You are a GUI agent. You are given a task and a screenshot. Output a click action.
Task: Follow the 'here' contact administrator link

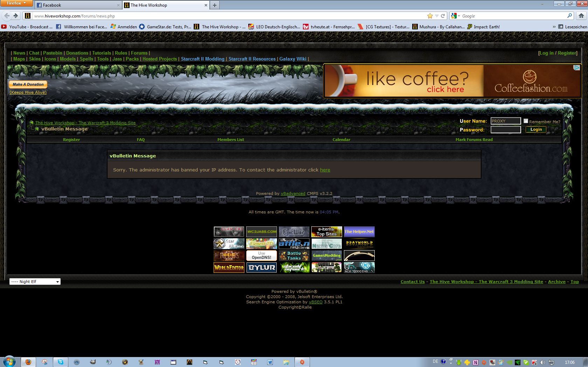325,170
